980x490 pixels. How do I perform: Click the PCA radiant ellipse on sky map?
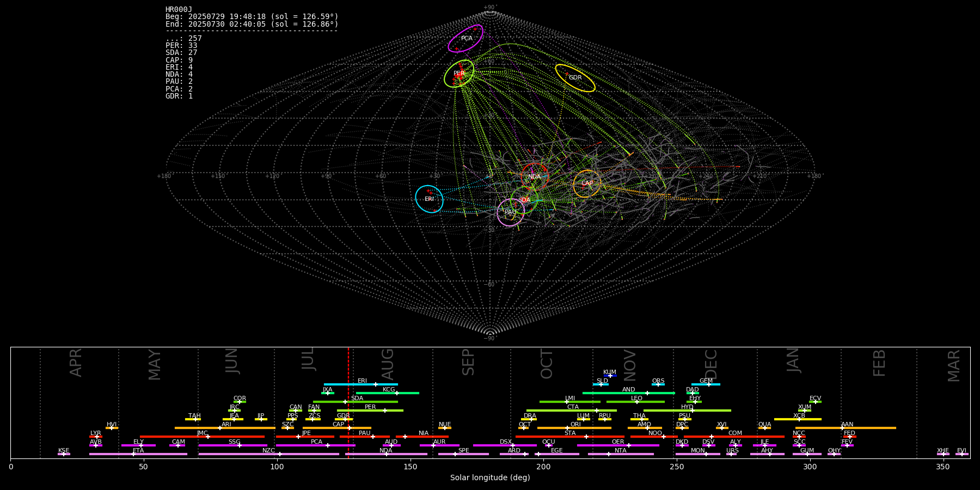[465, 39]
